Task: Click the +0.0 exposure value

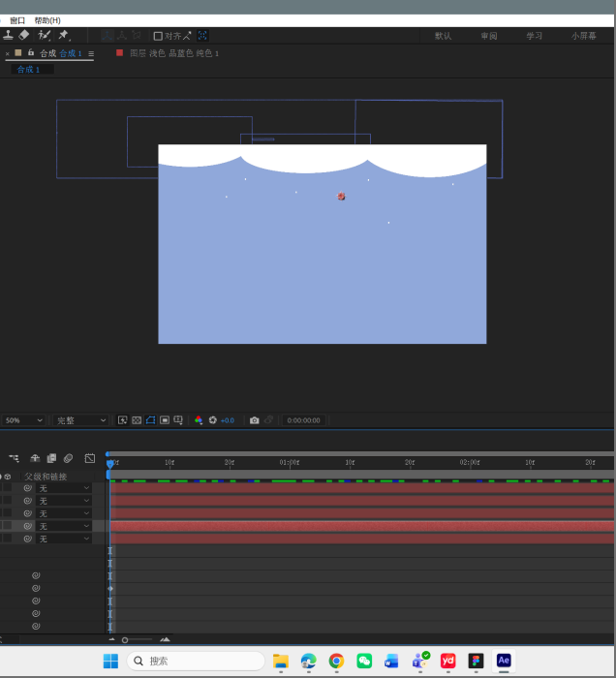Action: tap(228, 420)
